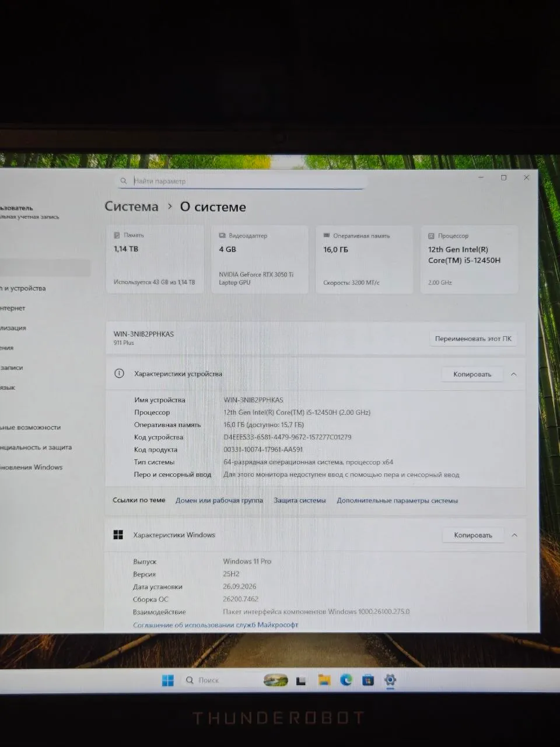
Task: Open Соглашение об использовании служб Майкрософт
Action: pos(215,625)
